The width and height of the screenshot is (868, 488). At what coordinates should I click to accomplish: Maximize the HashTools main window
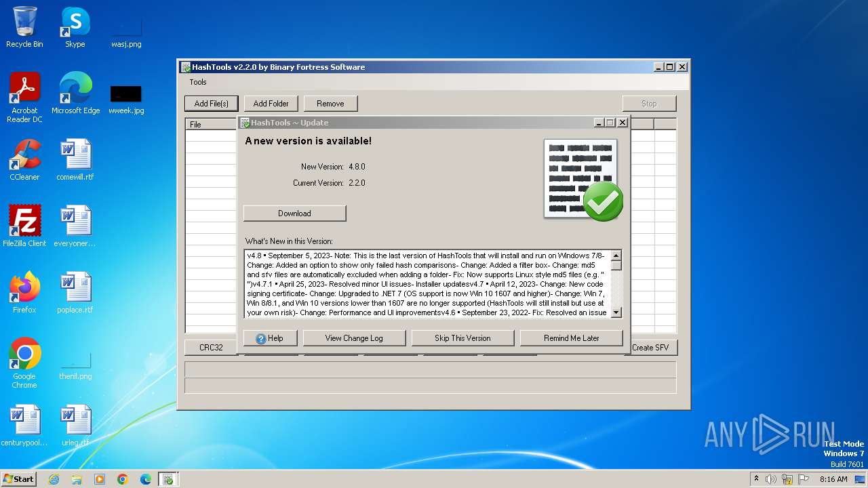(x=670, y=67)
